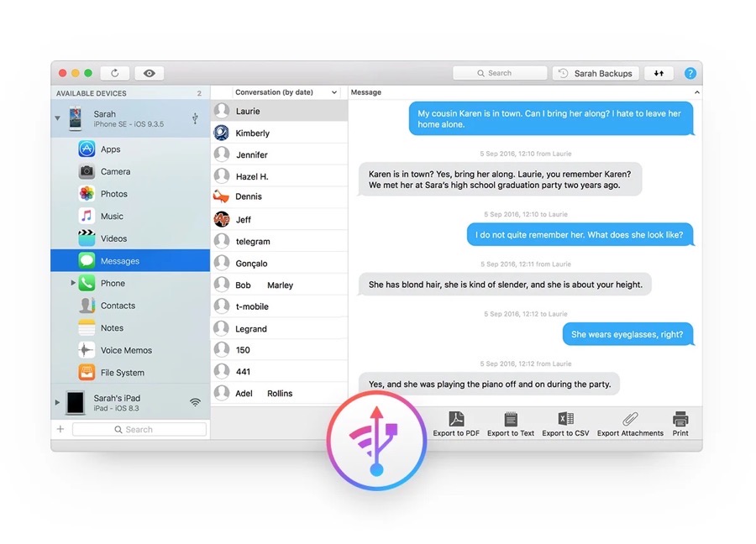Open the conversation with Kimberly
Screen dimensions: 756x544
pyautogui.click(x=252, y=132)
